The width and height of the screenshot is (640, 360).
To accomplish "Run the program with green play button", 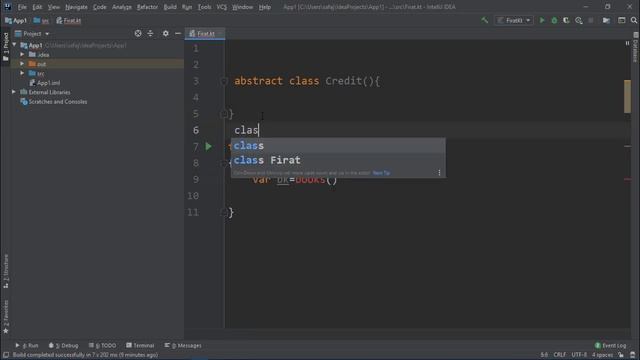I will pos(542,20).
